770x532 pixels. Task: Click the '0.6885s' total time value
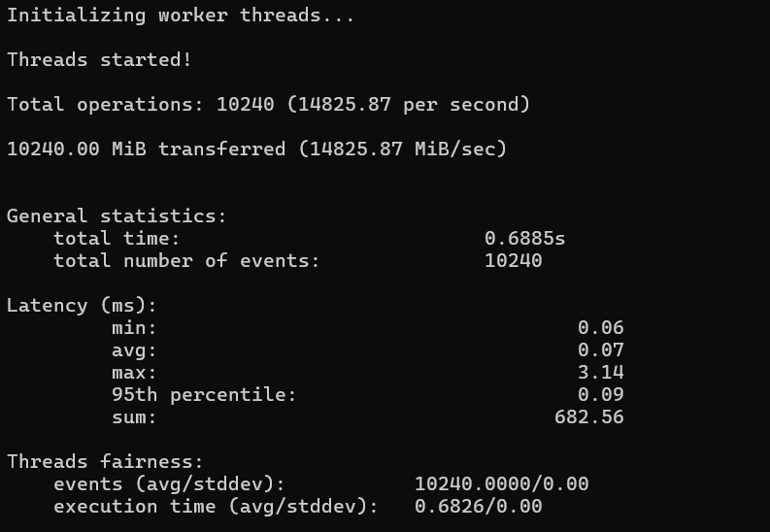525,239
